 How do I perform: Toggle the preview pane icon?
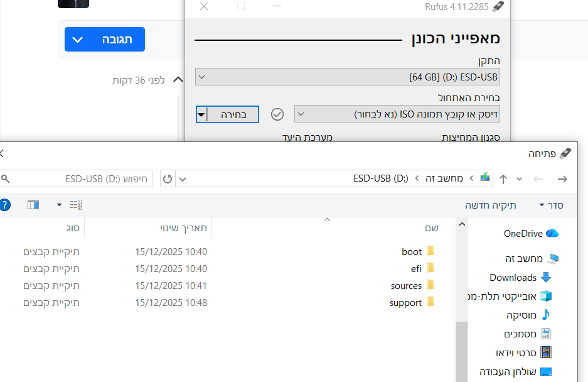pyautogui.click(x=33, y=205)
